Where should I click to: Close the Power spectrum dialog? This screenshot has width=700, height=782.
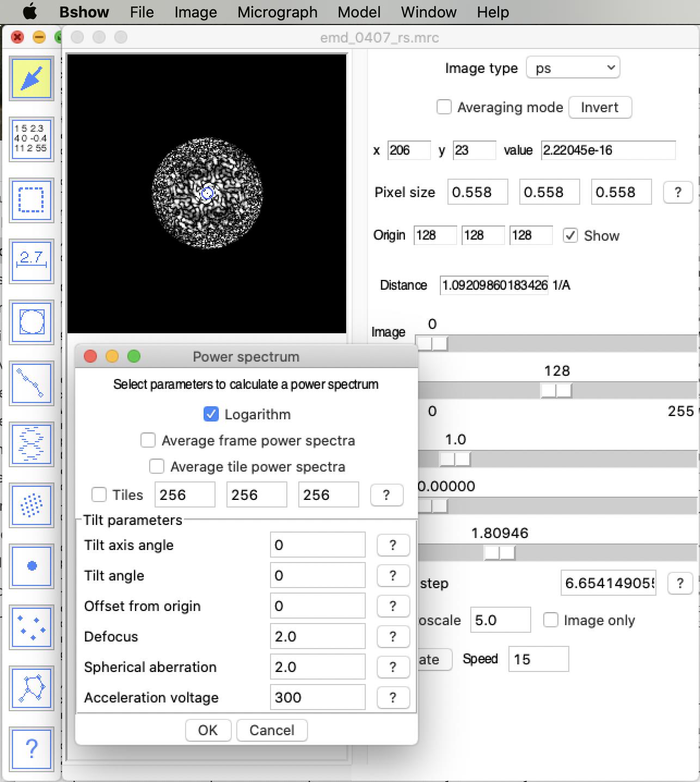(x=90, y=356)
